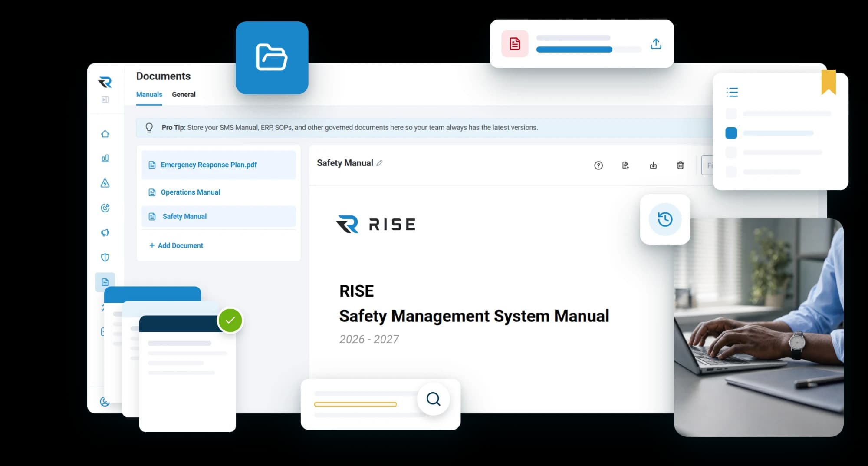Click the pencil icon beside Safety Manual
The image size is (868, 466).
(x=379, y=163)
